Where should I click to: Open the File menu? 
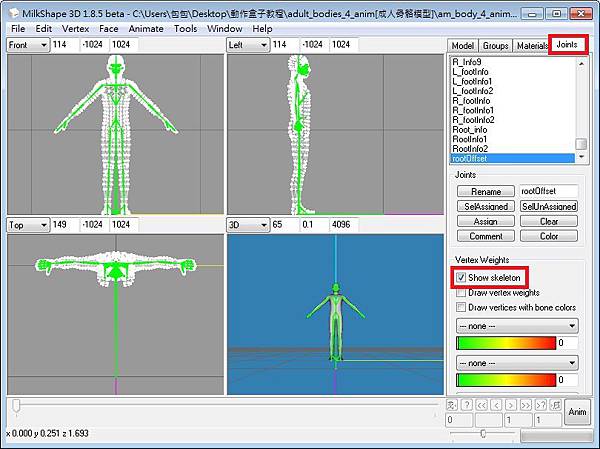click(x=18, y=29)
